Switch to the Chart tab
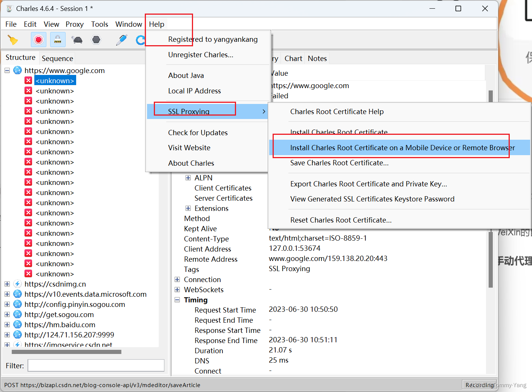 (x=293, y=58)
